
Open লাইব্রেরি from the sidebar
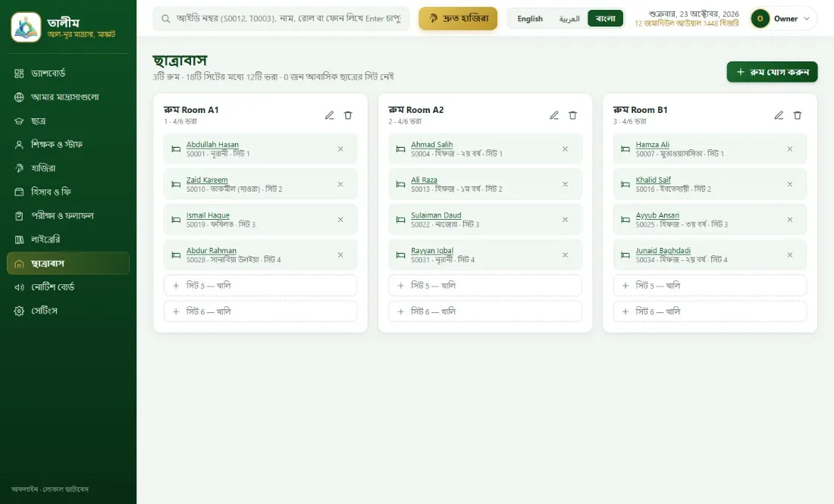68,239
